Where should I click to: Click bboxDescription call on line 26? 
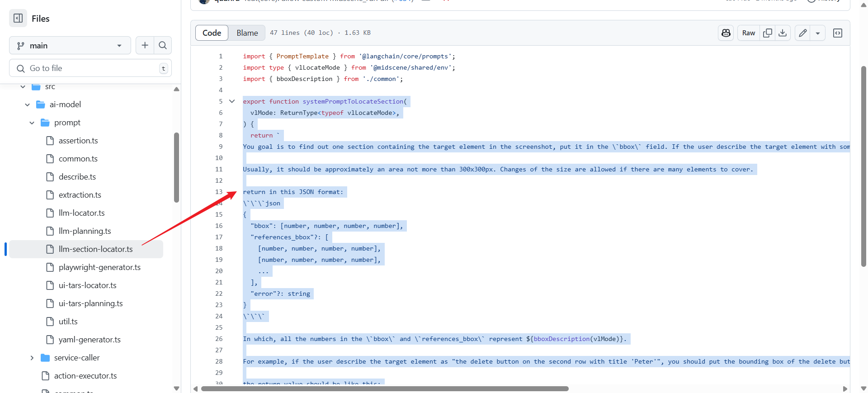pyautogui.click(x=561, y=339)
